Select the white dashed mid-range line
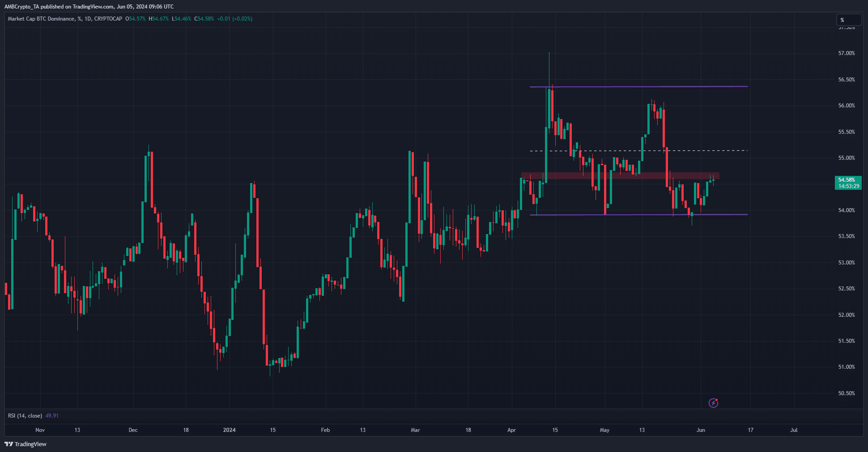868x452 pixels. tap(639, 151)
